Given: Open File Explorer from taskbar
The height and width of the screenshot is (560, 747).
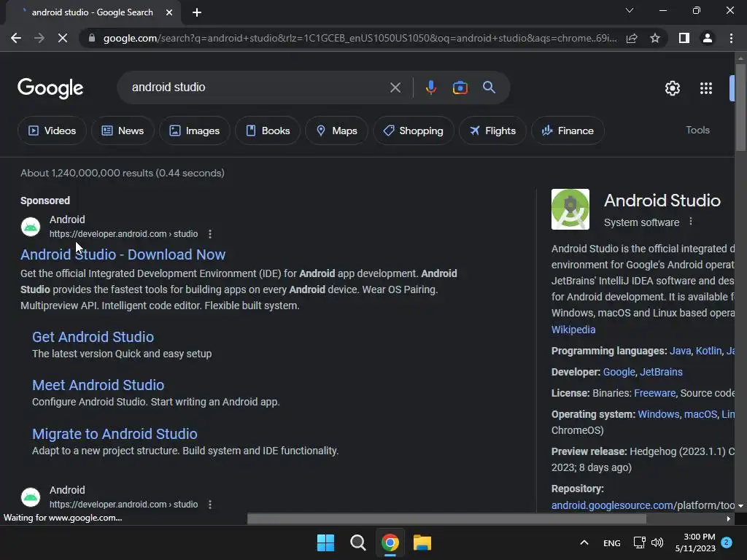Looking at the screenshot, I should pos(422,542).
